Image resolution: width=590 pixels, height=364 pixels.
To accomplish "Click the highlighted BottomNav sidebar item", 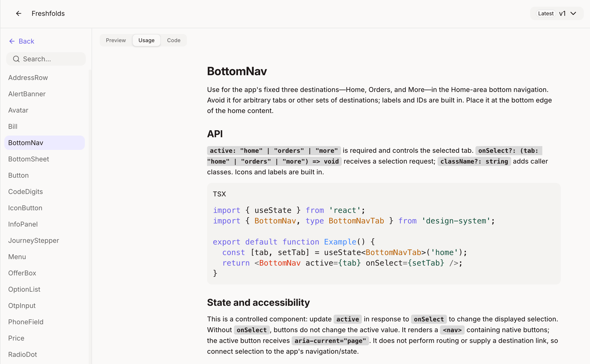I will pyautogui.click(x=45, y=143).
